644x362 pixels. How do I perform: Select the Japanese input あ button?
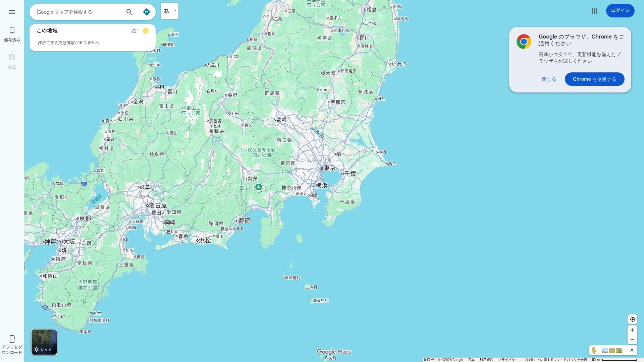166,11
